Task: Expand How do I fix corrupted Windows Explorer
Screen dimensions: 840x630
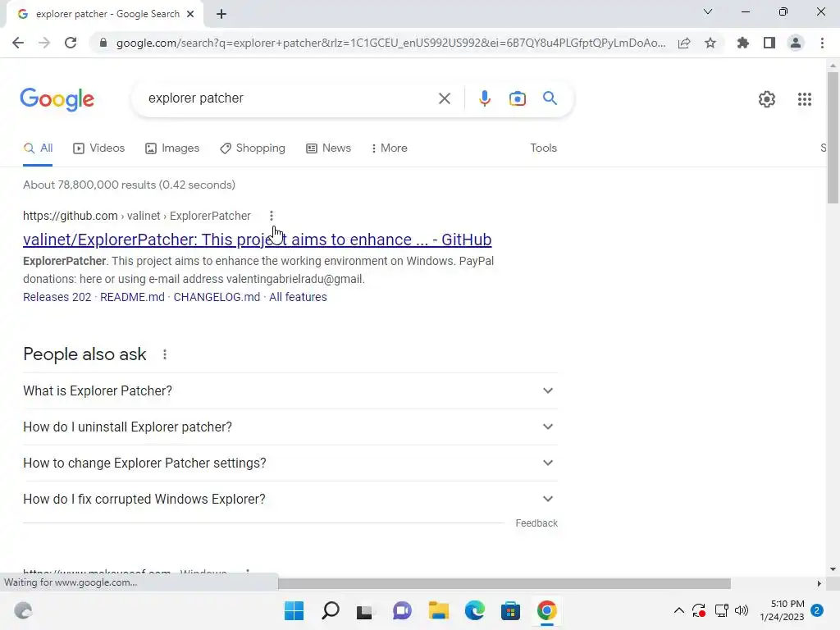Action: [x=290, y=500]
